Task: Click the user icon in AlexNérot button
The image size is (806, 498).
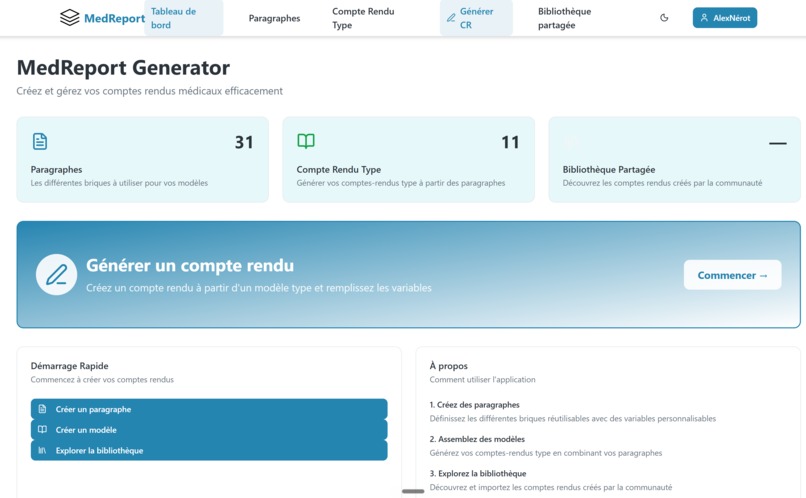Action: coord(704,17)
